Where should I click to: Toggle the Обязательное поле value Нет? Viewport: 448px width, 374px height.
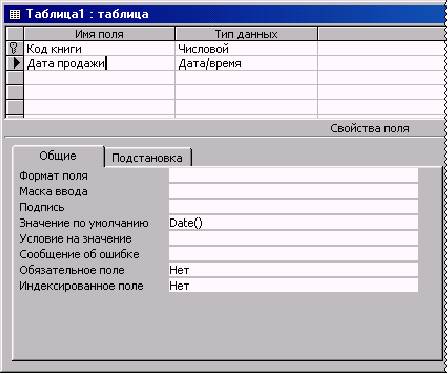(293, 270)
